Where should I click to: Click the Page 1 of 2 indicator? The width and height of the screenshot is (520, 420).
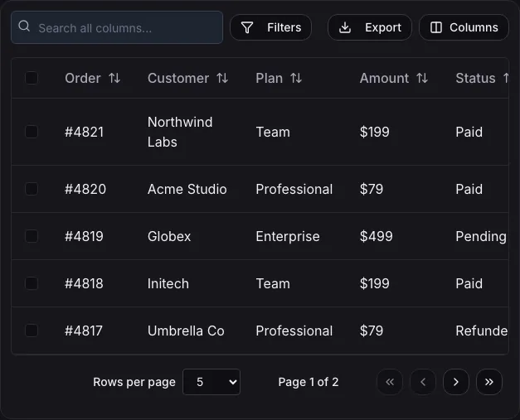309,382
